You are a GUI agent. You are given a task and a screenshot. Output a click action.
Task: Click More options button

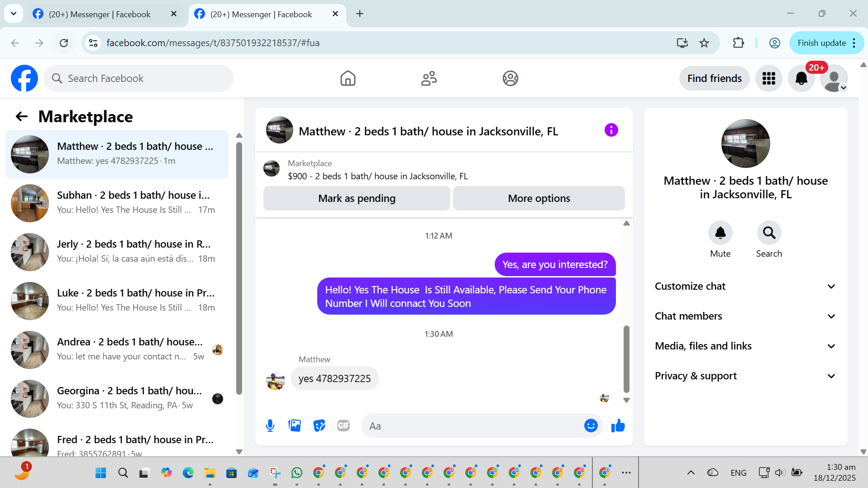(539, 198)
